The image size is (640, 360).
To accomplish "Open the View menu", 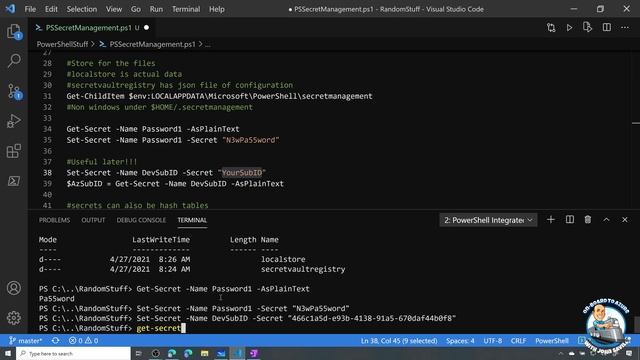I will pyautogui.click(x=114, y=9).
